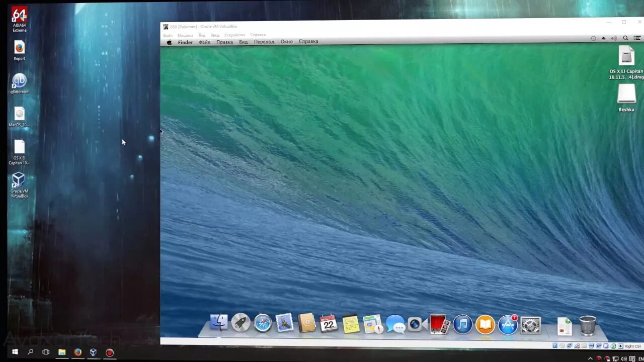Click taskbar search magnifier
This screenshot has height=362, width=644.
tap(30, 352)
